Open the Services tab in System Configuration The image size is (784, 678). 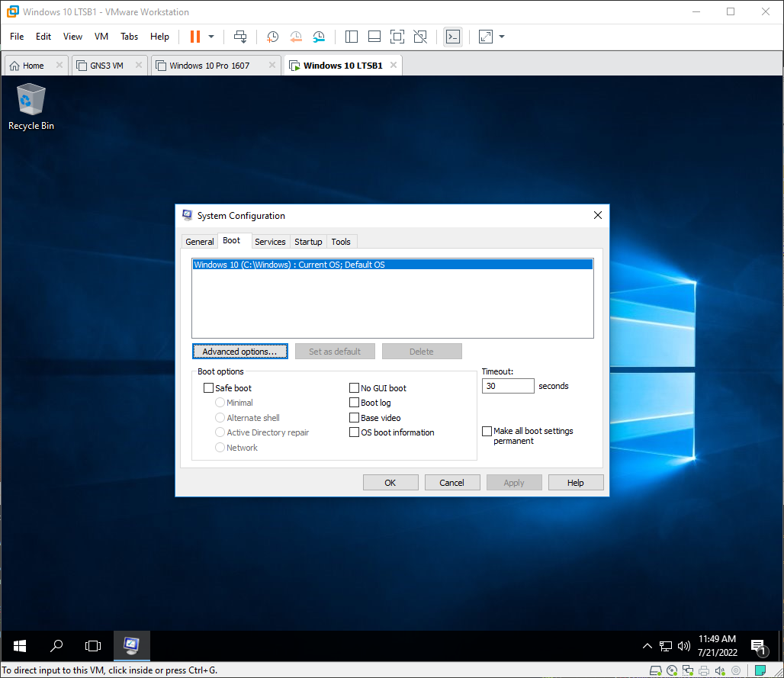pyautogui.click(x=270, y=242)
